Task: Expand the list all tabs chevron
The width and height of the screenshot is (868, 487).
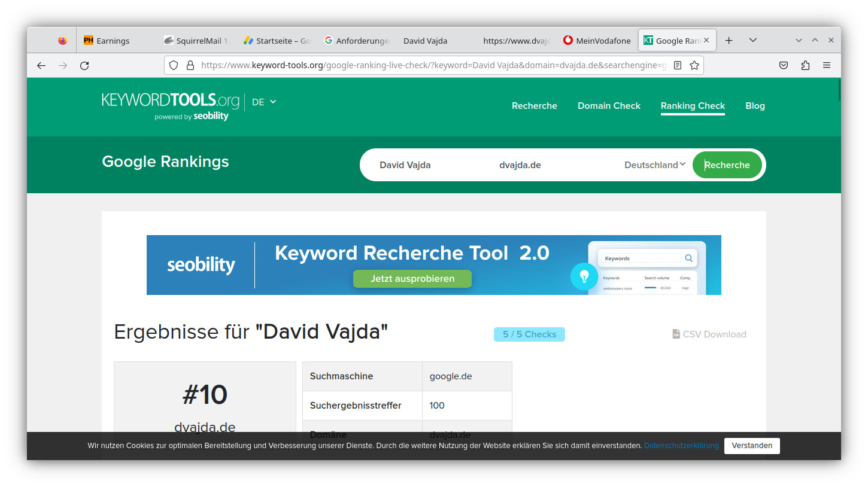Action: (753, 41)
